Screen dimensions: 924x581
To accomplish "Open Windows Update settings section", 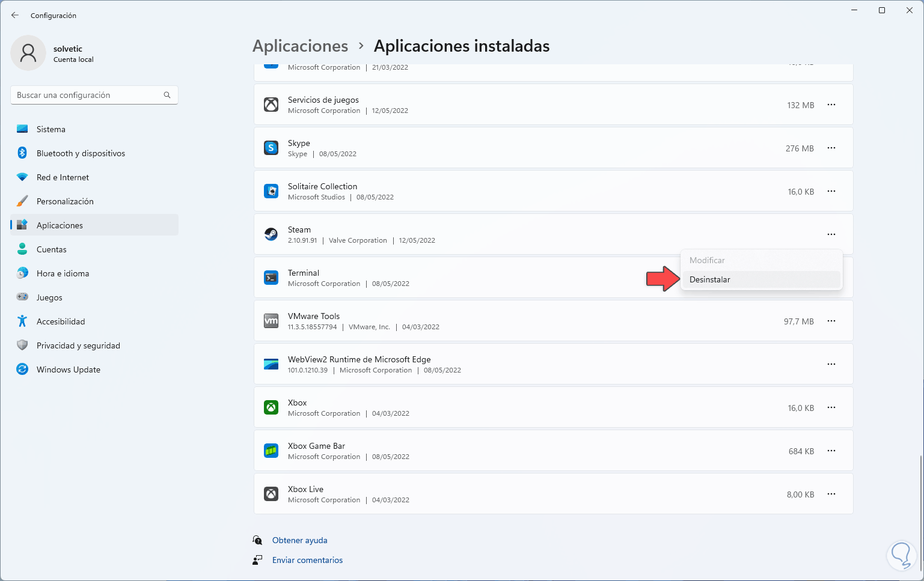I will (69, 370).
